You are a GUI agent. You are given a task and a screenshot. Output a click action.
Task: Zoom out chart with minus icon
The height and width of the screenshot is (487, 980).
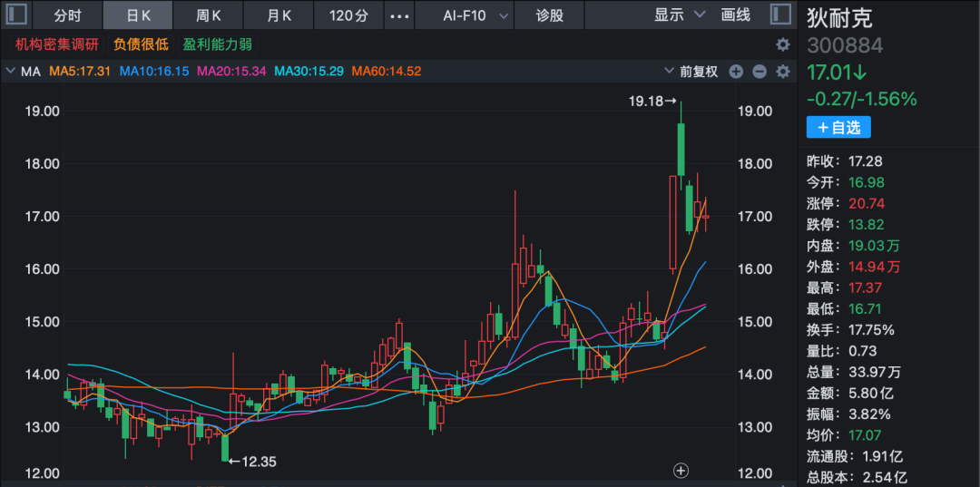click(759, 72)
